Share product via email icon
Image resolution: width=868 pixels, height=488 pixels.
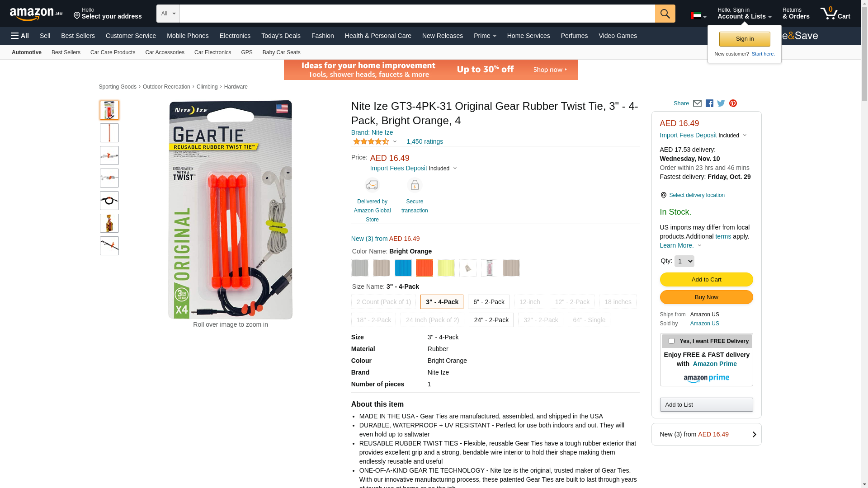tap(697, 103)
